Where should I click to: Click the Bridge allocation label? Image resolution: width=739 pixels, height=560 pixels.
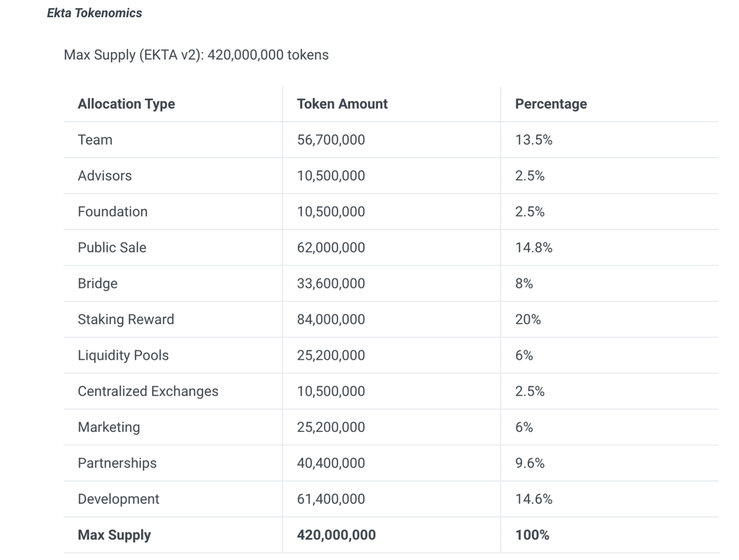pyautogui.click(x=97, y=283)
